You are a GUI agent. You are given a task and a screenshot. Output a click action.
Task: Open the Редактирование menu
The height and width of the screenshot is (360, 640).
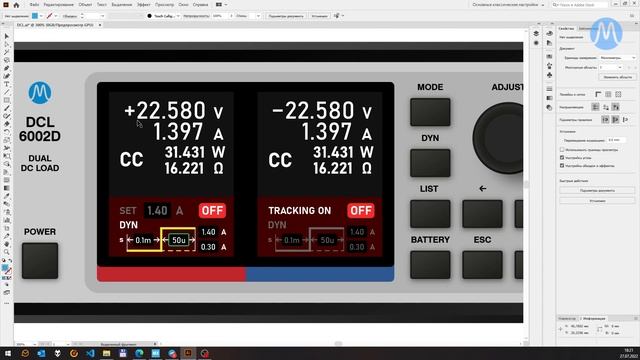tap(58, 5)
